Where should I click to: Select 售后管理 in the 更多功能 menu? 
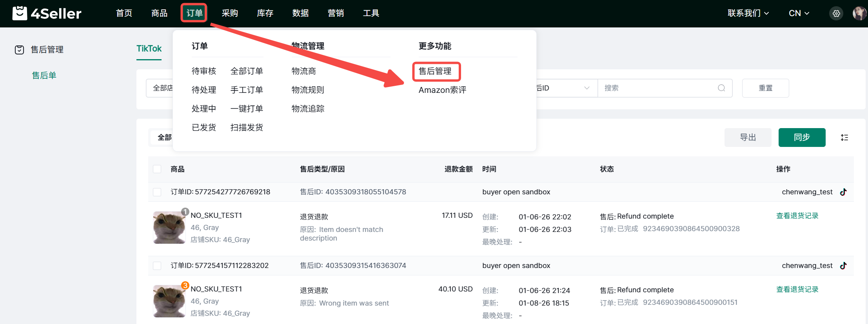pos(435,71)
